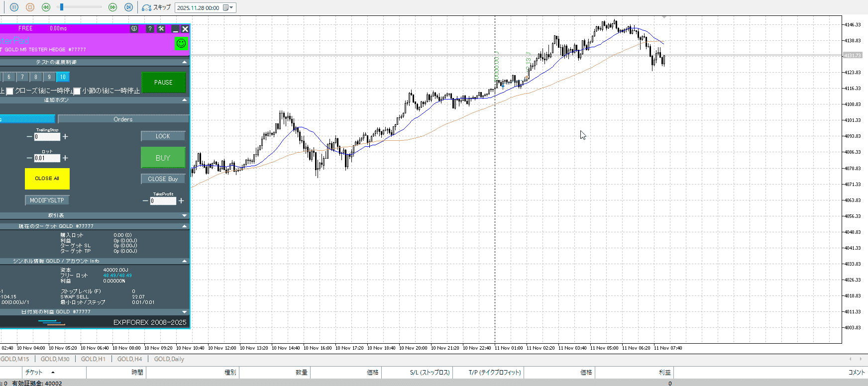Image resolution: width=868 pixels, height=386 pixels.
Task: Collapse the テストの速度制御 section
Action: tap(185, 62)
